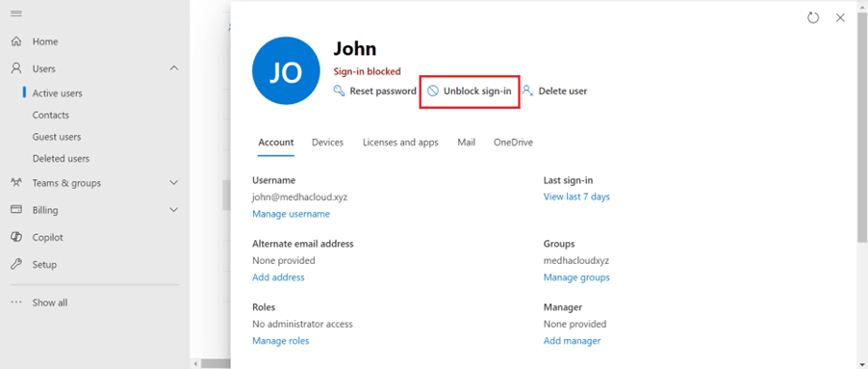Switch to Licenses and apps tab

pyautogui.click(x=400, y=143)
